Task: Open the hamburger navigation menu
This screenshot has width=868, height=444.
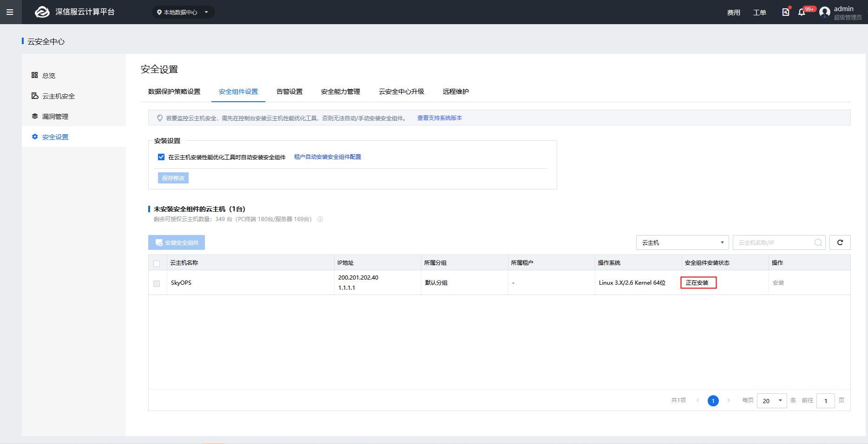Action: 10,12
